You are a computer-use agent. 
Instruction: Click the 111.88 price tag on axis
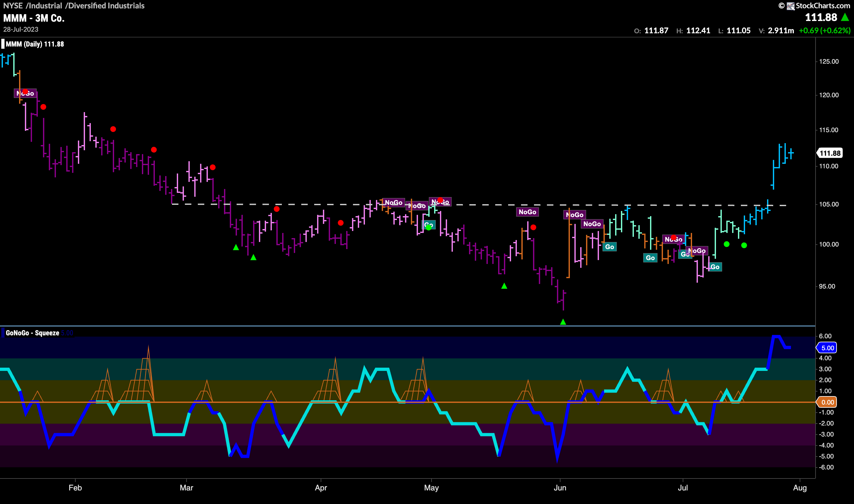point(830,153)
